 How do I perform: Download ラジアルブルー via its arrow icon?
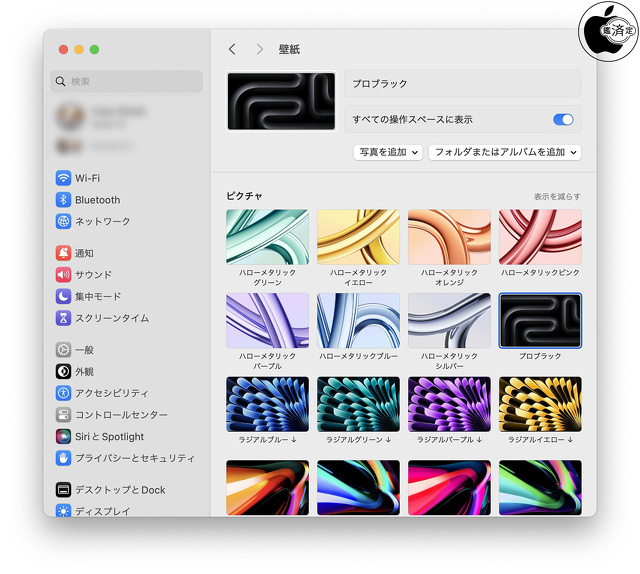(294, 440)
